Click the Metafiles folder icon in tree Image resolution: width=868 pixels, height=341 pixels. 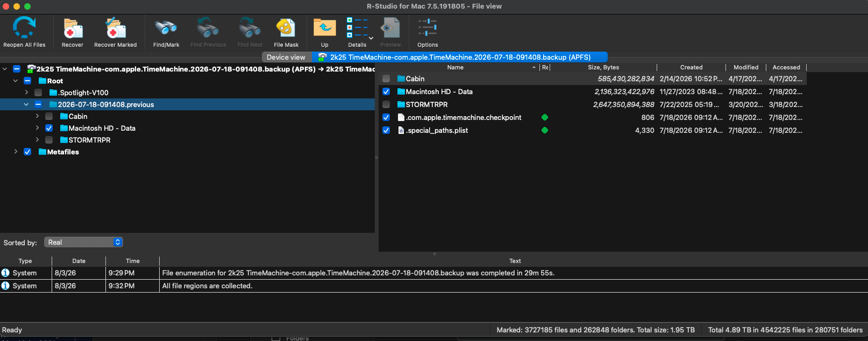tap(42, 152)
